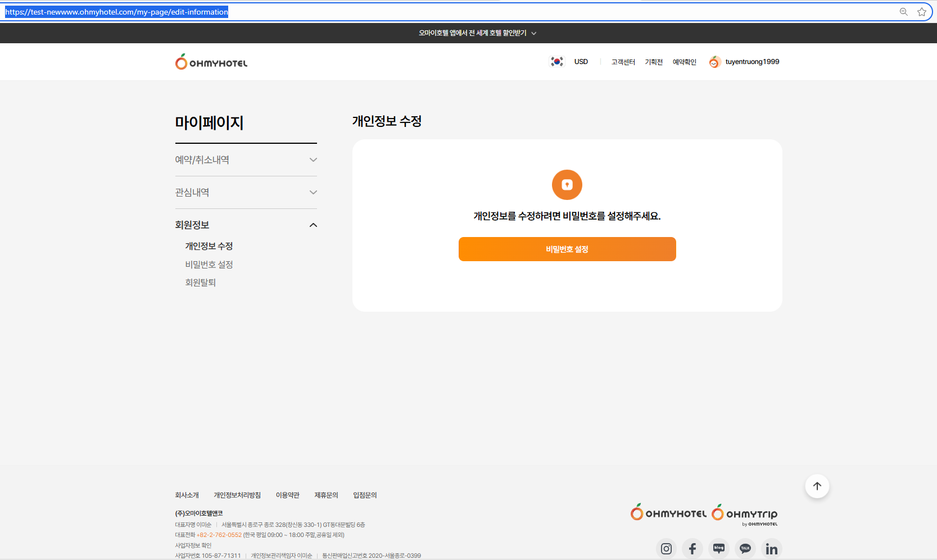The image size is (937, 560).
Task: Click the orange 비밀번호 설정 button
Action: point(567,249)
